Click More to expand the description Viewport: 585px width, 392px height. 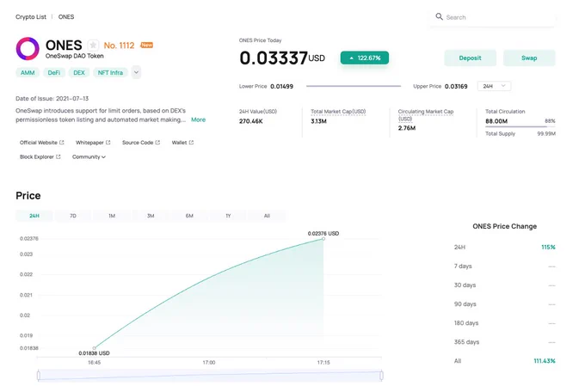[x=198, y=119]
